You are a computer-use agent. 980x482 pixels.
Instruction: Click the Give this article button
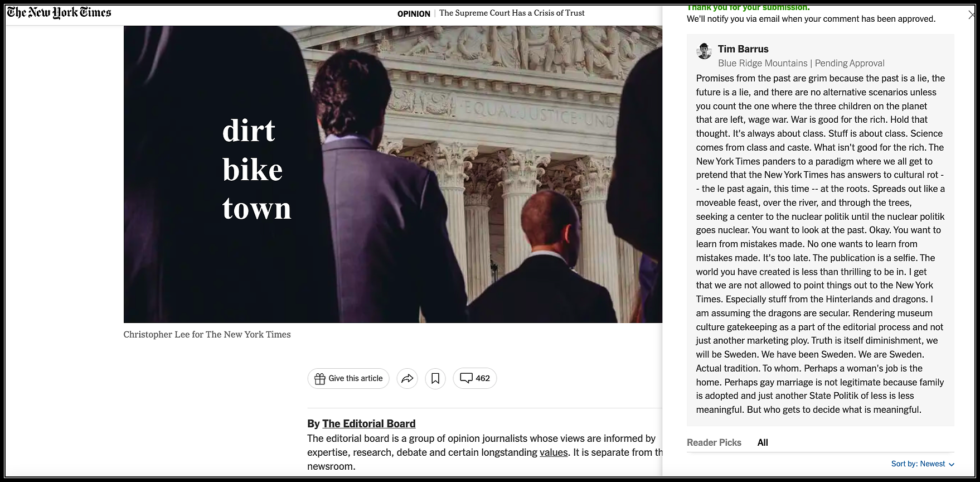pyautogui.click(x=348, y=379)
